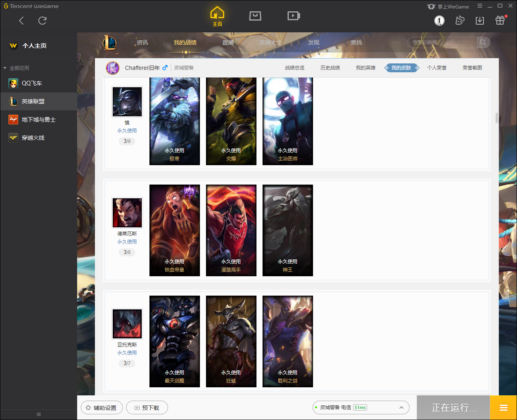Switch to 战绩总览 sub-tab

click(x=294, y=68)
